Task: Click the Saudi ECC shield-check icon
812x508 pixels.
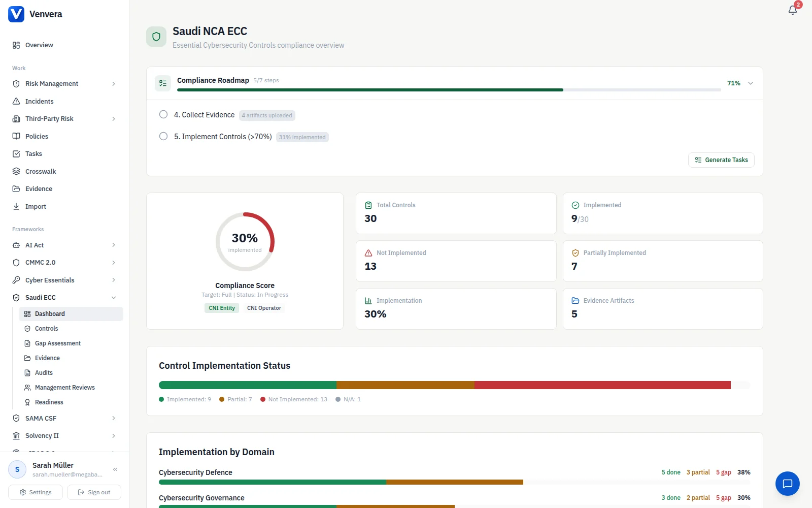Action: pos(16,298)
